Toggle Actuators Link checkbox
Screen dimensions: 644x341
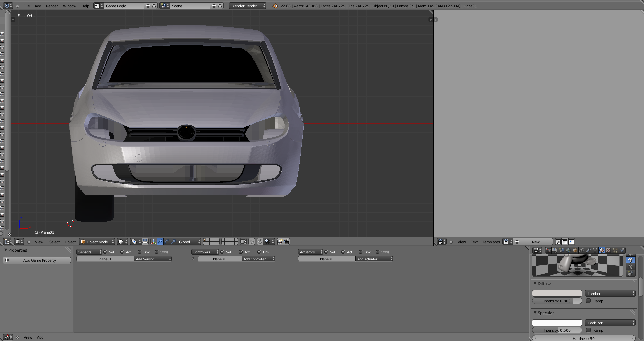361,252
